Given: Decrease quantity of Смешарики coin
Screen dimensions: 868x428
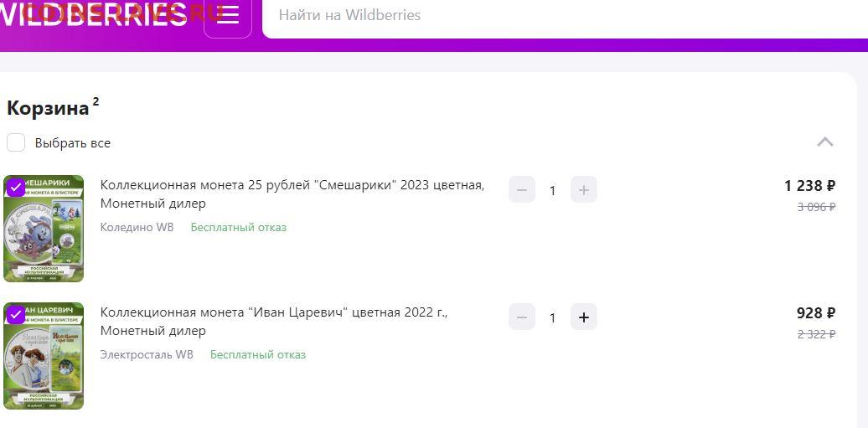Looking at the screenshot, I should pos(522,190).
